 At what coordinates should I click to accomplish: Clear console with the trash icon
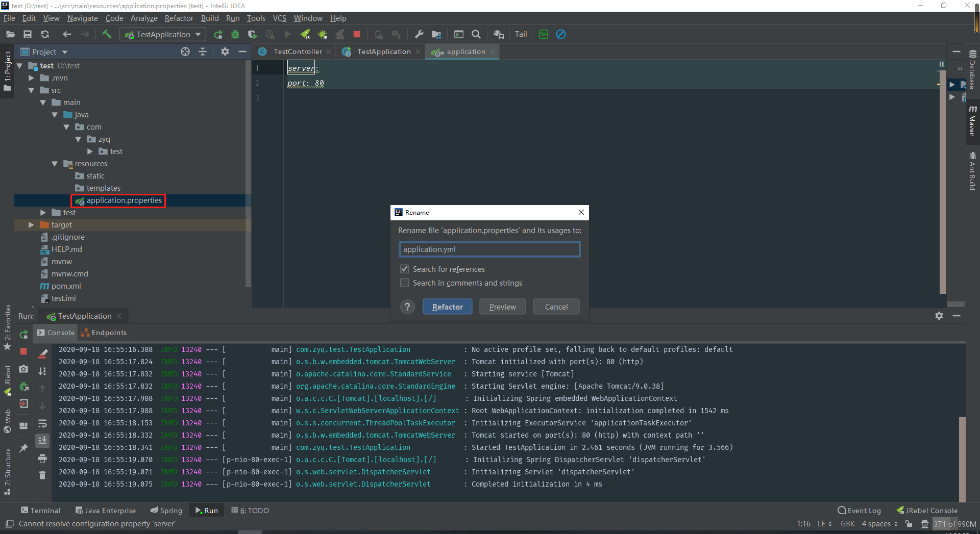(x=42, y=475)
